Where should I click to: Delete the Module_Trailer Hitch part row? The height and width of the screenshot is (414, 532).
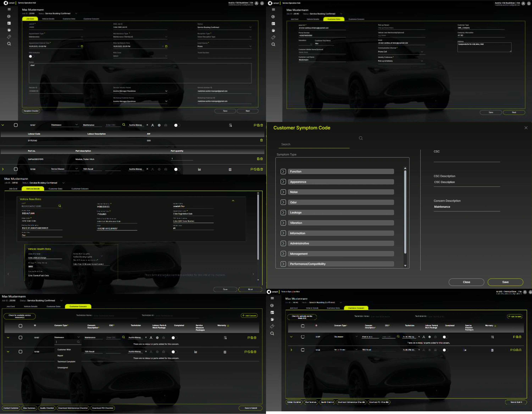(262, 159)
